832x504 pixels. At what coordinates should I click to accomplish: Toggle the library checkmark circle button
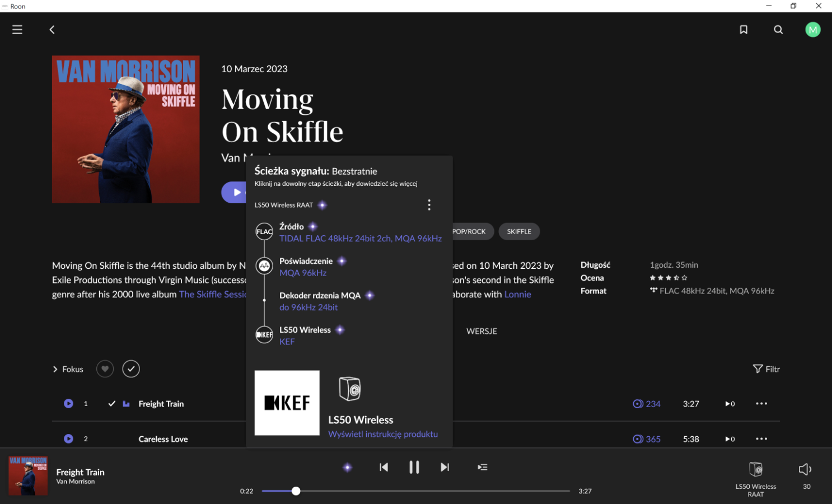(x=131, y=369)
